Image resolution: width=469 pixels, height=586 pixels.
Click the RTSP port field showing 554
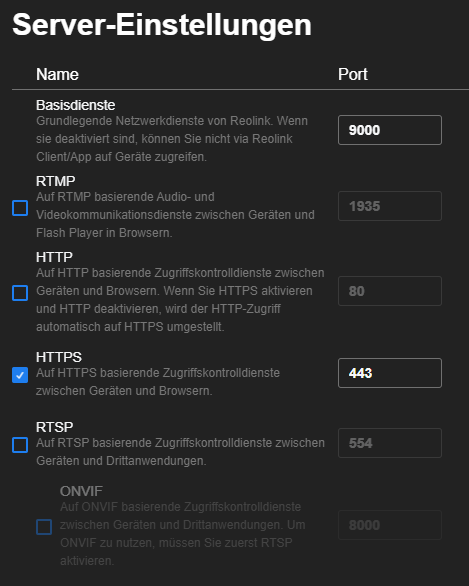coord(390,443)
